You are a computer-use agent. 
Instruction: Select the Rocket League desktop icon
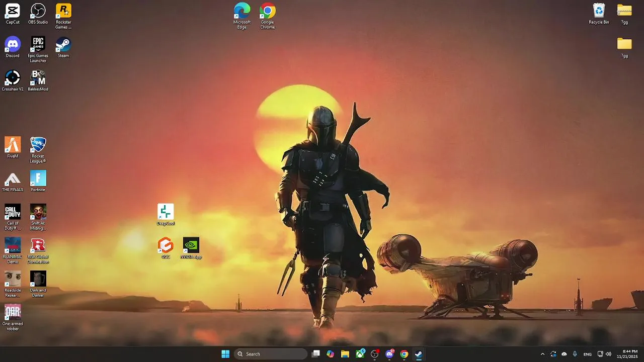tap(38, 150)
